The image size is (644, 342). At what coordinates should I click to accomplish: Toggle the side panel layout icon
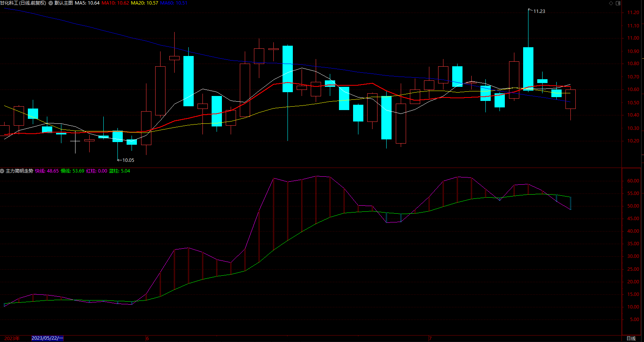[x=618, y=3]
